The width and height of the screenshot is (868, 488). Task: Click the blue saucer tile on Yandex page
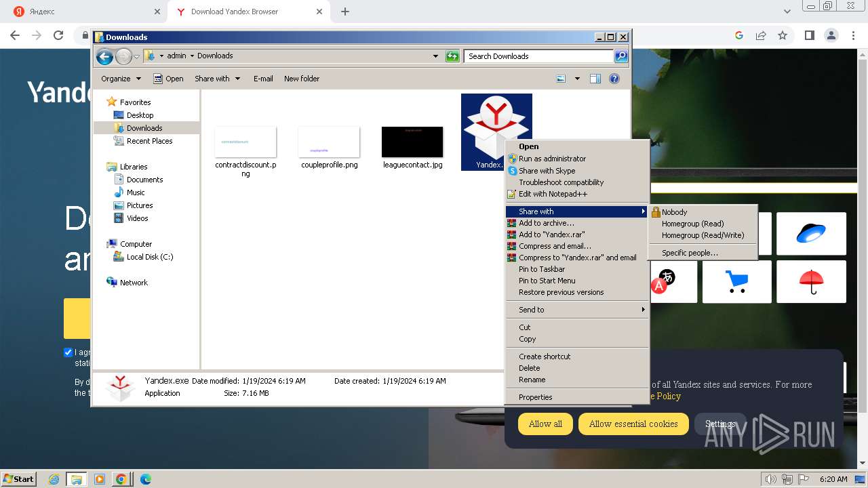click(x=811, y=233)
